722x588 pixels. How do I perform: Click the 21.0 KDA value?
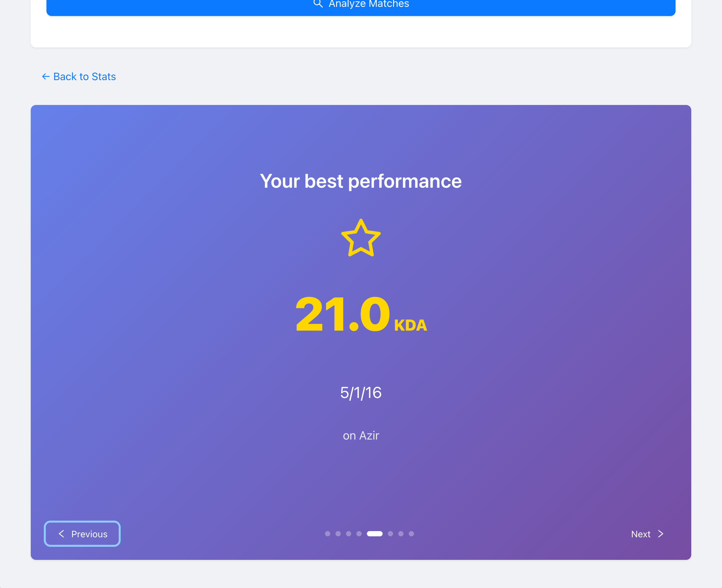tap(361, 314)
